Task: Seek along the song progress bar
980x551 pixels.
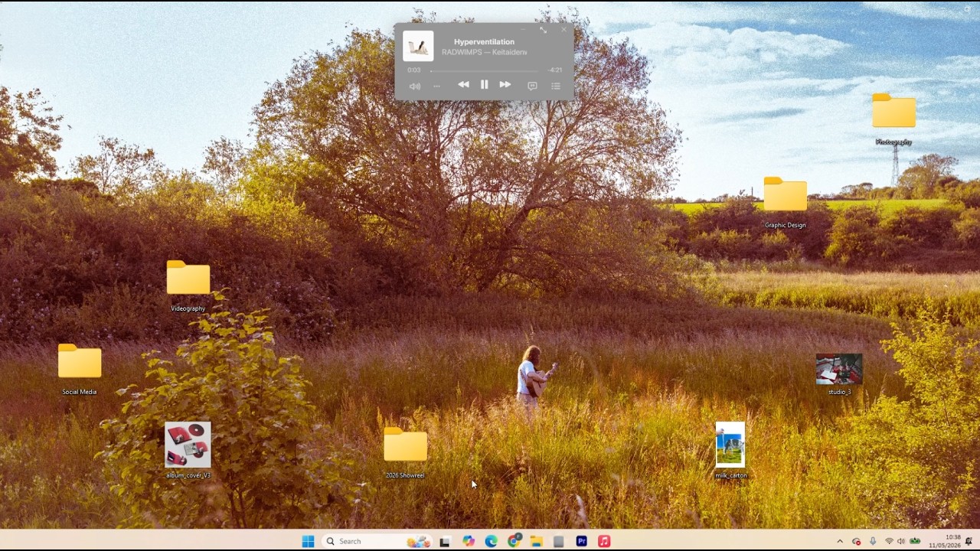Action: (x=484, y=70)
